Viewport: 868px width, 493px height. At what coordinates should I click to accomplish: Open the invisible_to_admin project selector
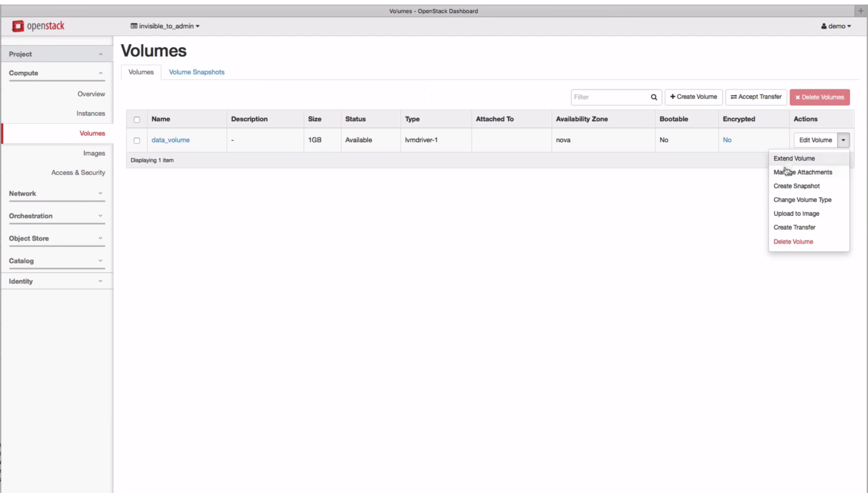[165, 26]
